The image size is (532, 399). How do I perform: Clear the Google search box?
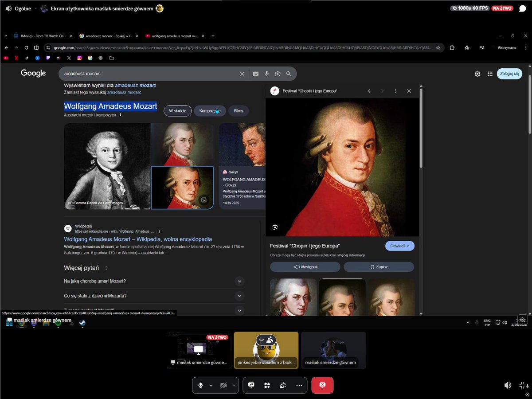[242, 74]
